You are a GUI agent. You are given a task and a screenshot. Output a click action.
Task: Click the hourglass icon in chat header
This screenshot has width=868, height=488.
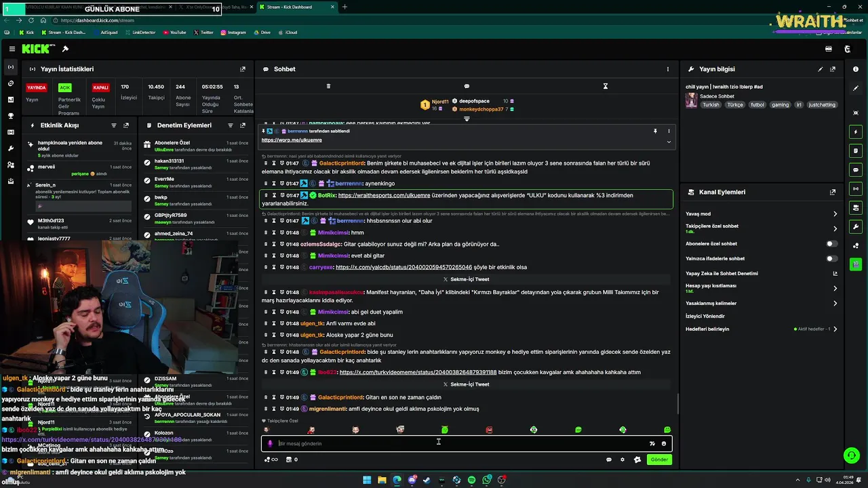pos(606,86)
